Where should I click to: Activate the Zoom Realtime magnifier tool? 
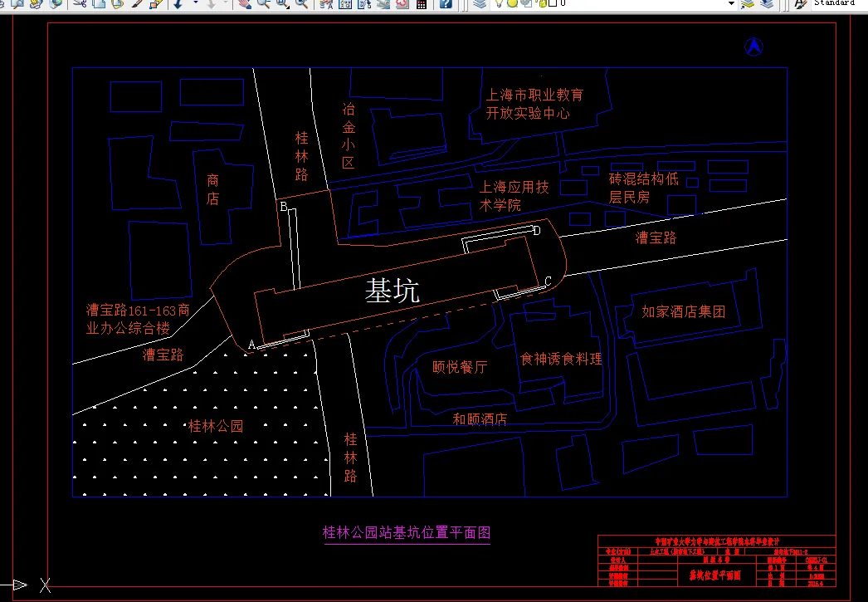(x=264, y=6)
